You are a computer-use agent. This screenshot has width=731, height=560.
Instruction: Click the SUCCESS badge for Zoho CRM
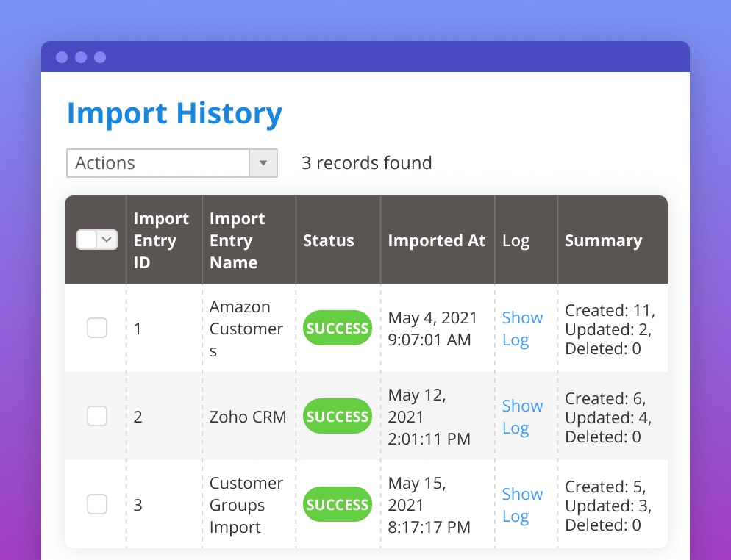click(x=337, y=416)
